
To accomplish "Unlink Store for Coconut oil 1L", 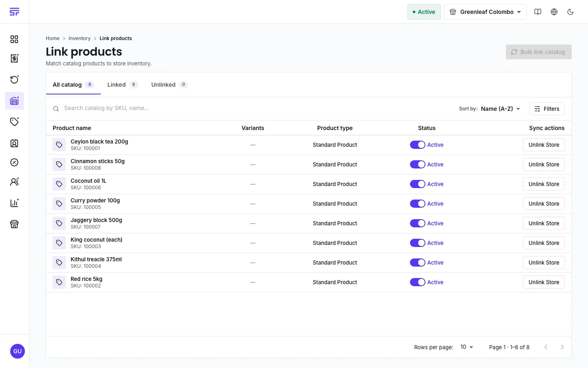I will coord(544,184).
